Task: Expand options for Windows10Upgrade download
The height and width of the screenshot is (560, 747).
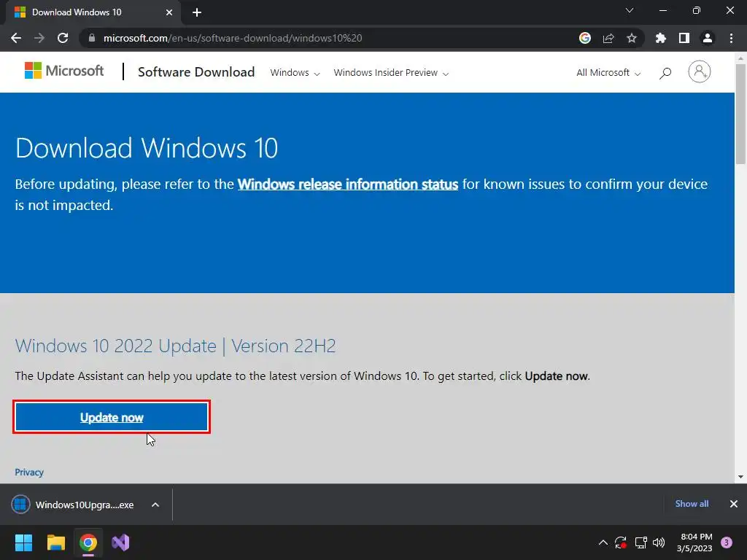Action: click(155, 505)
